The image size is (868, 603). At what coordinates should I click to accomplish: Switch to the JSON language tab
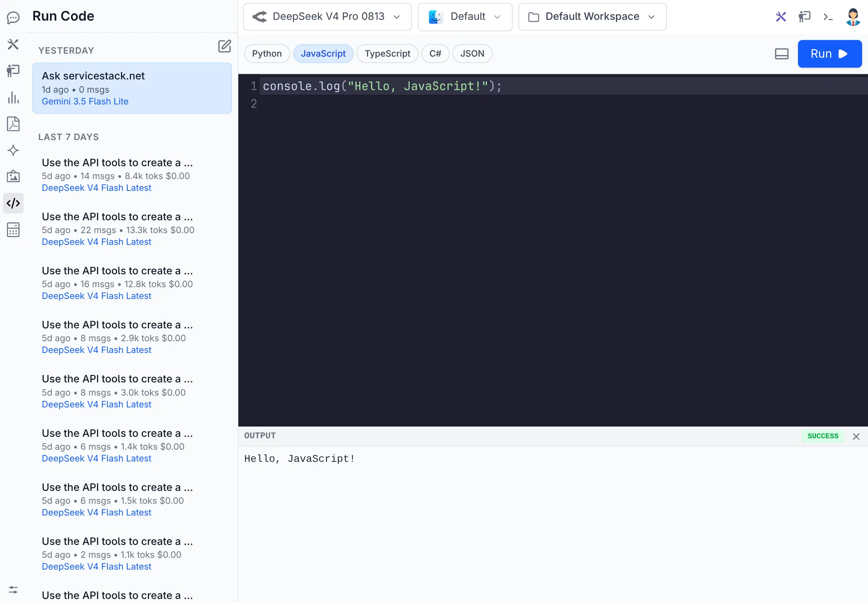coord(472,54)
